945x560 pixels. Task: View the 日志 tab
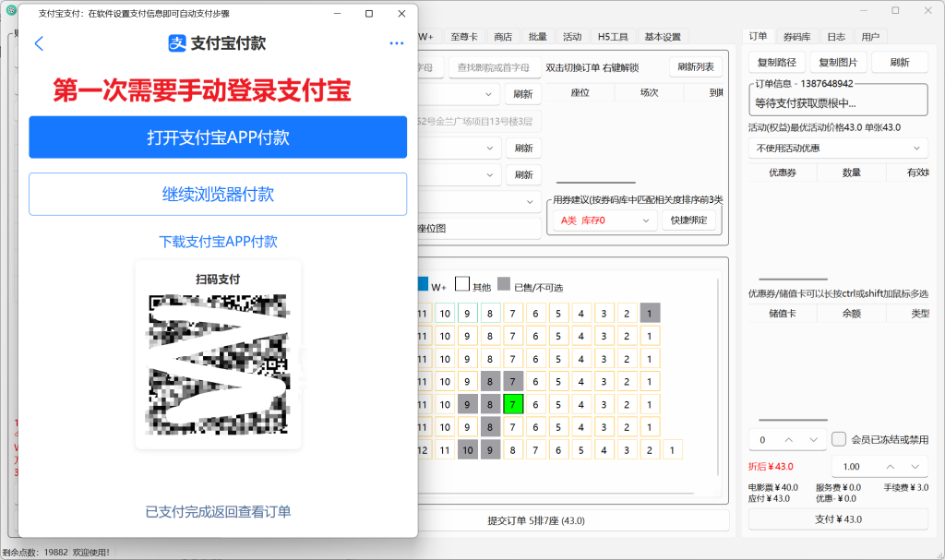pos(836,37)
